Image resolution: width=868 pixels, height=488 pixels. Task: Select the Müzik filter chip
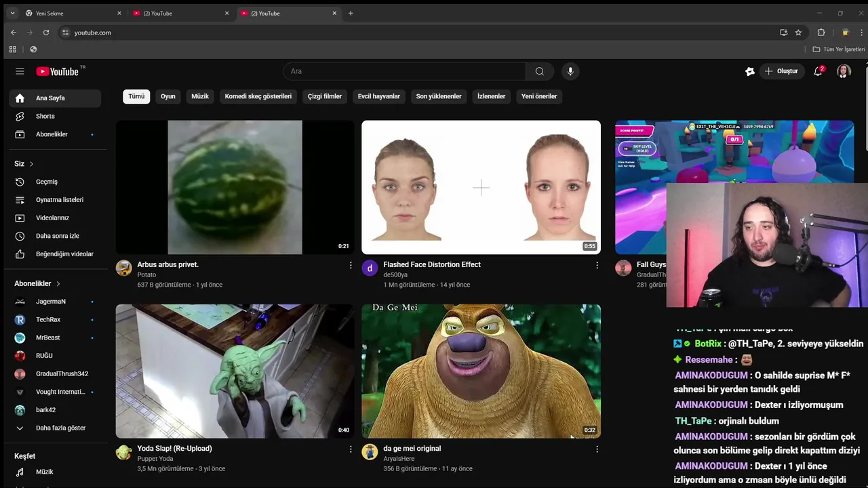(x=200, y=96)
